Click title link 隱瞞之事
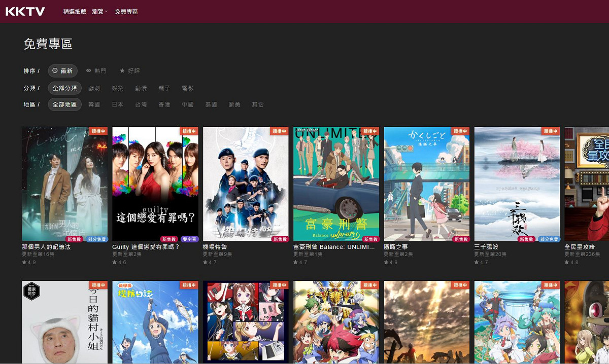The height and width of the screenshot is (364, 609). (396, 247)
